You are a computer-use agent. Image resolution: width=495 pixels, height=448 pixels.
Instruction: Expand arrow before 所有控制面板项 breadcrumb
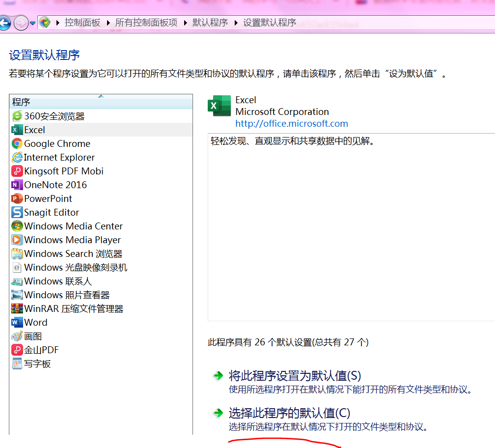click(108, 23)
